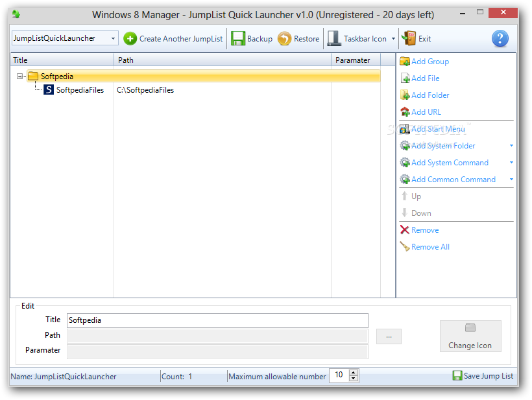Click the Softpedia group folder icon
Screen dimensions: 532x400
pyautogui.click(x=33, y=76)
